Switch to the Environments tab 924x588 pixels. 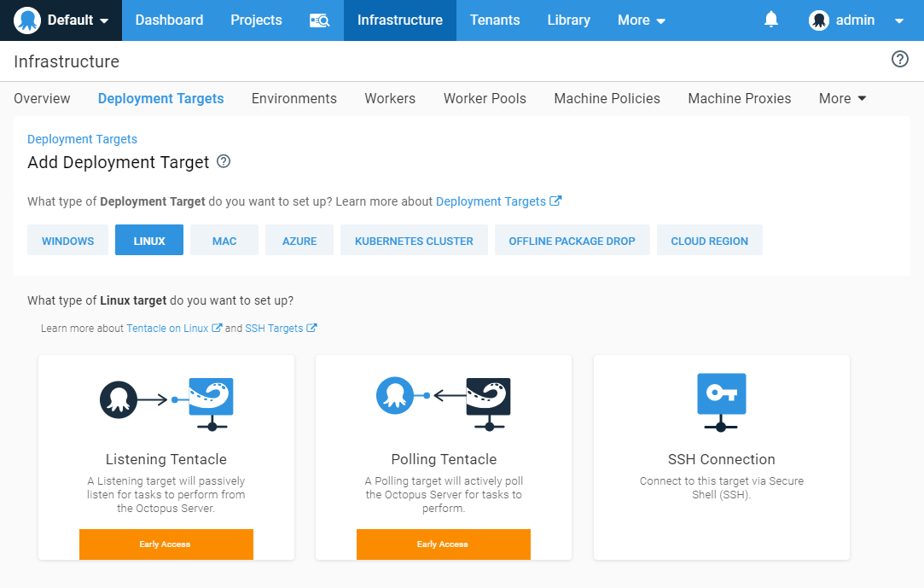coord(293,98)
